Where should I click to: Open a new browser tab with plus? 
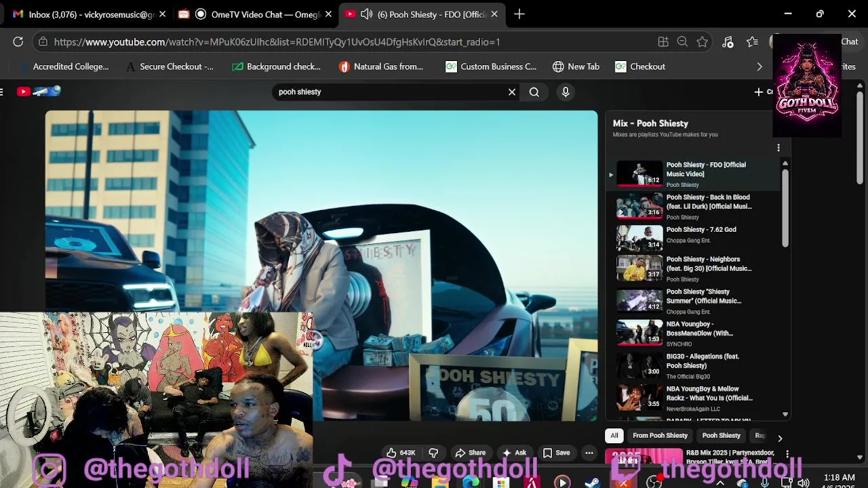(x=519, y=14)
